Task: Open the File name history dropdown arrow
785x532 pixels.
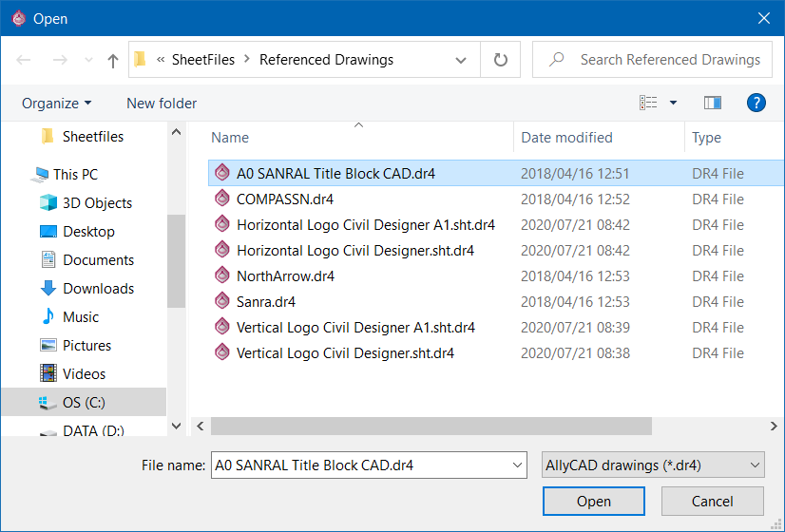Action: pyautogui.click(x=517, y=465)
